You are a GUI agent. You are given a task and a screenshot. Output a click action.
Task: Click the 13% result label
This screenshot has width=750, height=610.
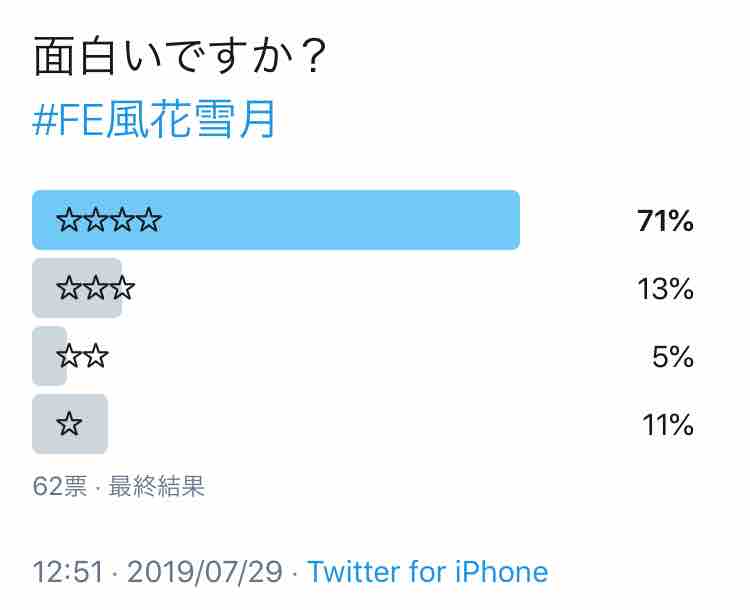[666, 288]
